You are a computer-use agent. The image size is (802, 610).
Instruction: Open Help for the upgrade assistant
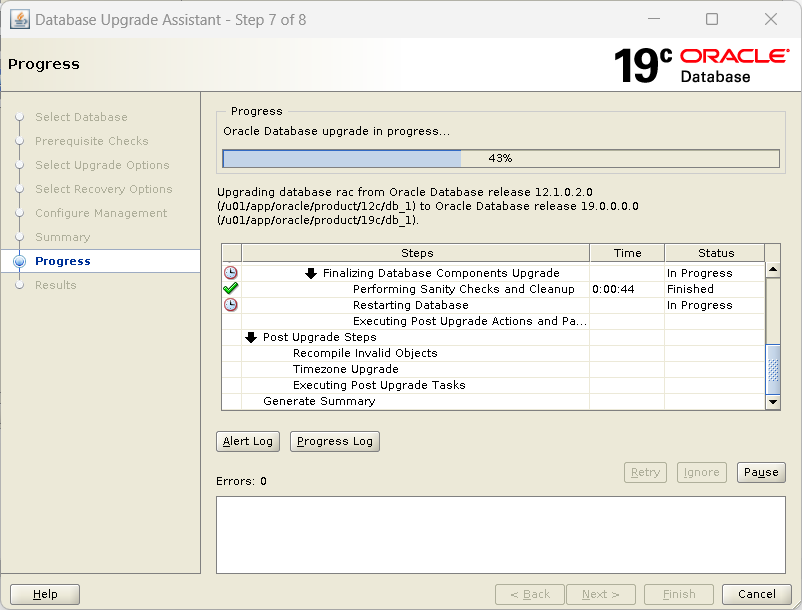coord(45,594)
